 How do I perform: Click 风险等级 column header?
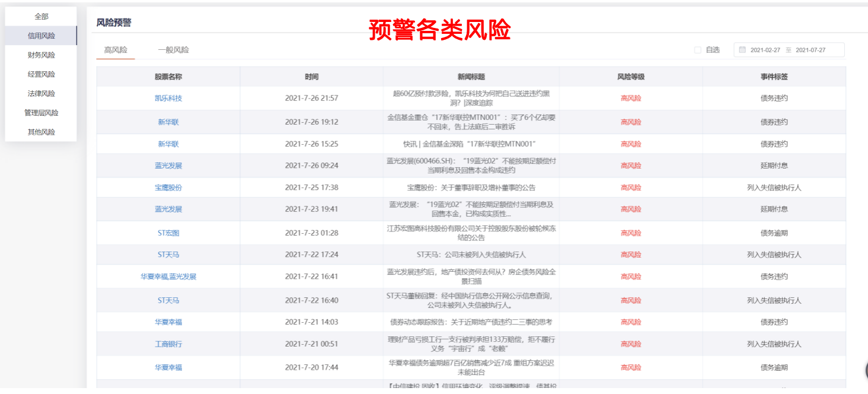[x=631, y=77]
